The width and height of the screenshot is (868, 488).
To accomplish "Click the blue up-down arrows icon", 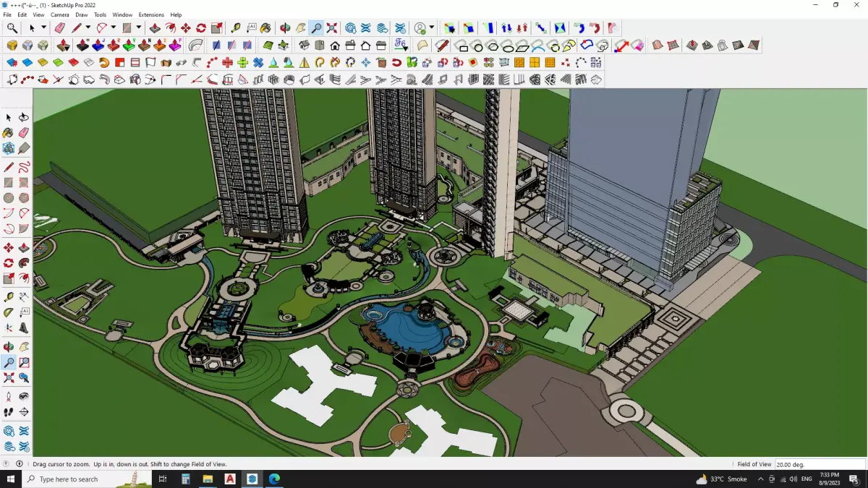I will point(506,28).
